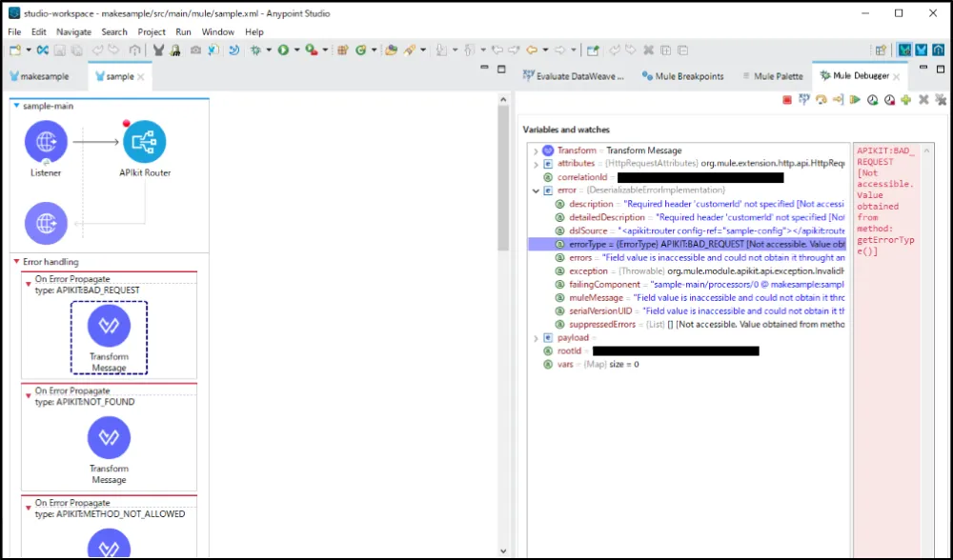Click the green plus Add Watch icon
The image size is (953, 560).
pyautogui.click(x=906, y=100)
